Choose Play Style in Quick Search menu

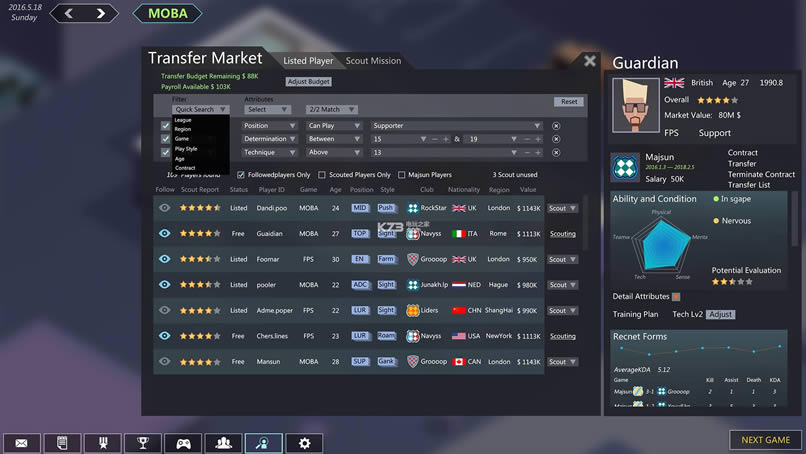point(186,148)
